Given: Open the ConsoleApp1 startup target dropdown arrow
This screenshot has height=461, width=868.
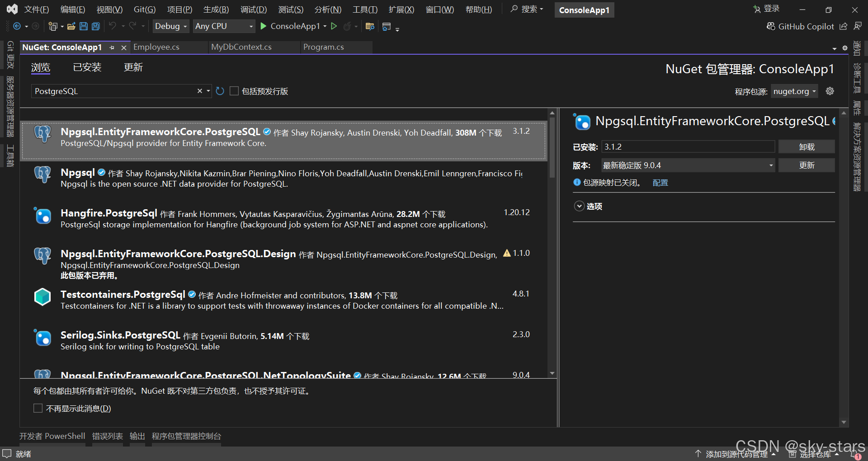Looking at the screenshot, I should click(x=325, y=26).
